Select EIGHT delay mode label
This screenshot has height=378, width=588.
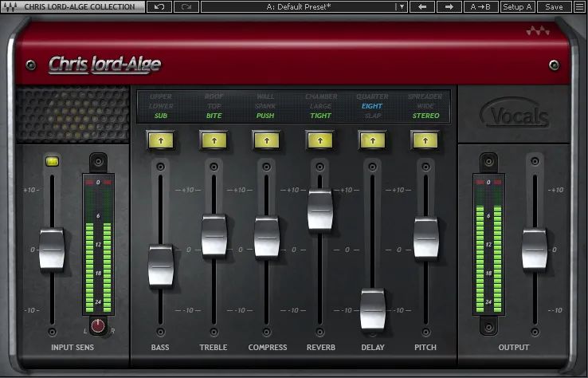click(372, 106)
